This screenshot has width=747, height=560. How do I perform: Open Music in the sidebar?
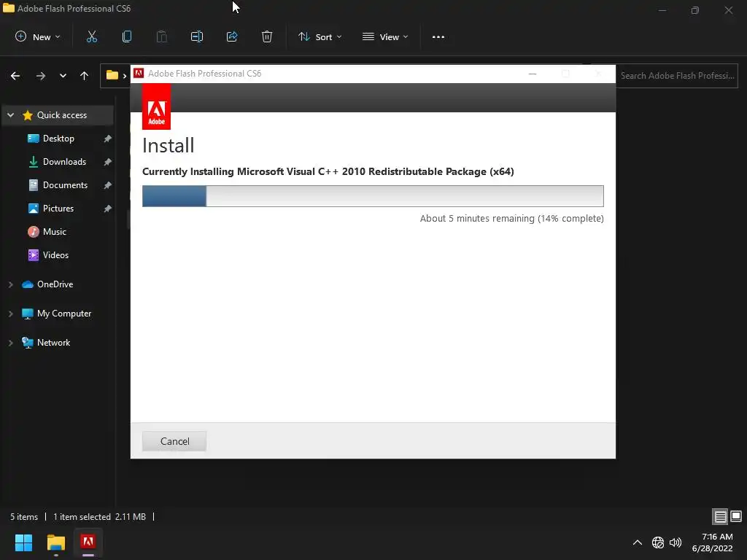tap(54, 232)
